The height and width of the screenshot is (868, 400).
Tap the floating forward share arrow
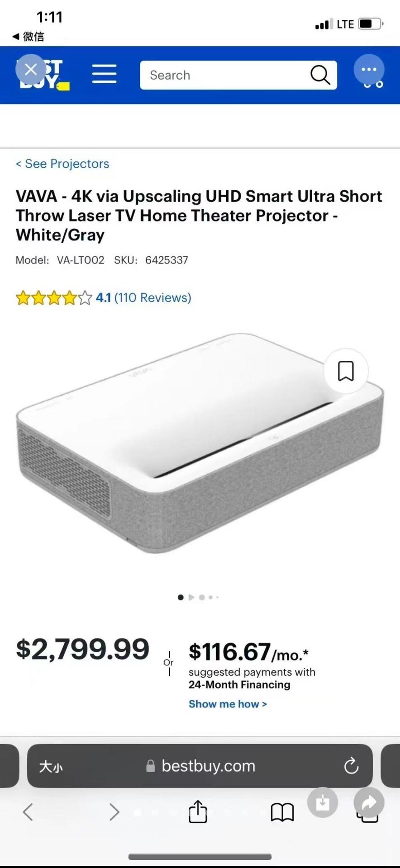pyautogui.click(x=369, y=802)
